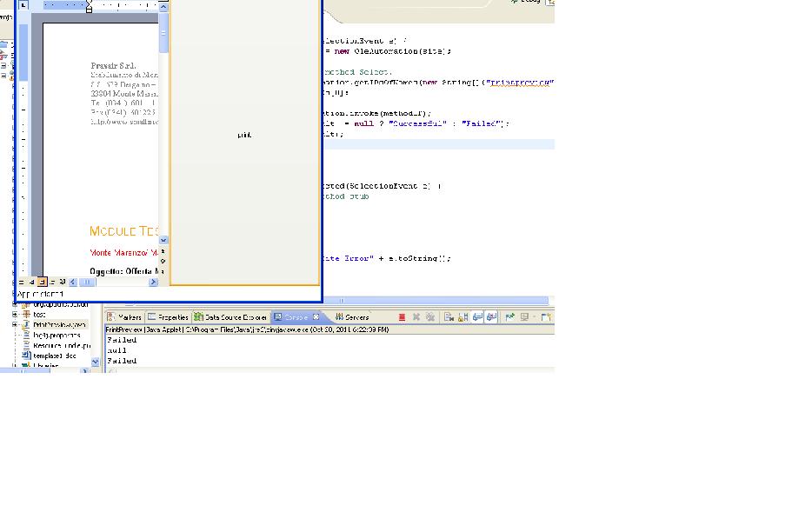Open the Display Selected Console dropdown arrow
Image resolution: width=792 pixels, height=532 pixels.
tap(534, 317)
